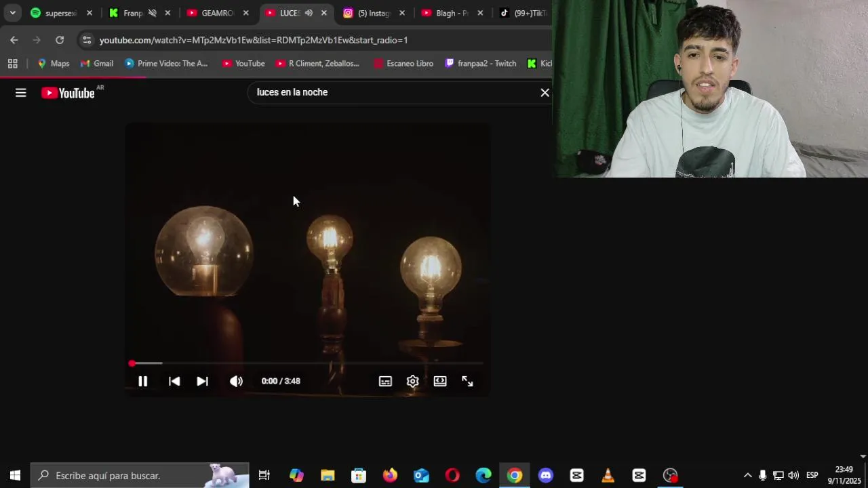The image size is (868, 488).
Task: Enter fullscreen with the expand arrows icon
Action: point(467,381)
